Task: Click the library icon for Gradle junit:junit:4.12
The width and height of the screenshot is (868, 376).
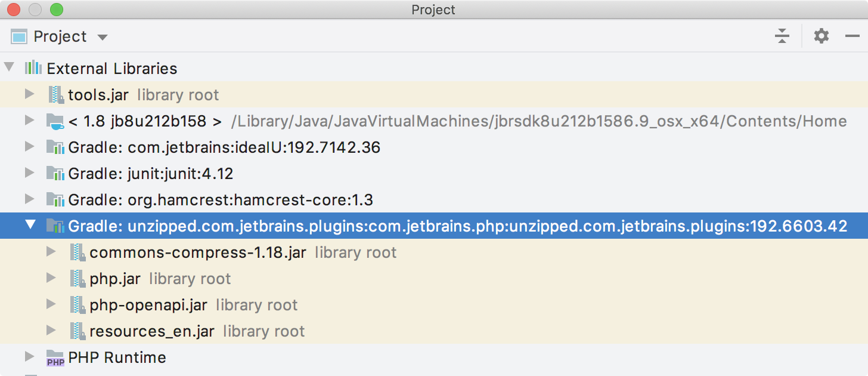Action: (x=56, y=173)
